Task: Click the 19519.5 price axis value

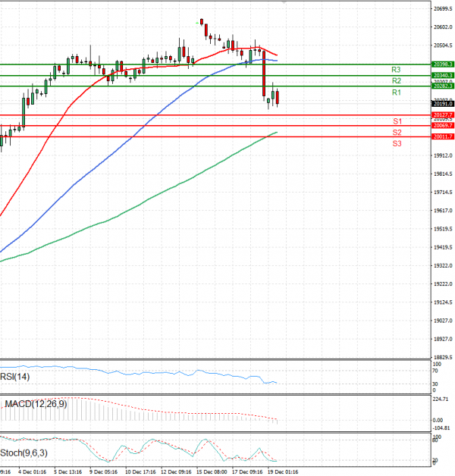Action: point(443,229)
